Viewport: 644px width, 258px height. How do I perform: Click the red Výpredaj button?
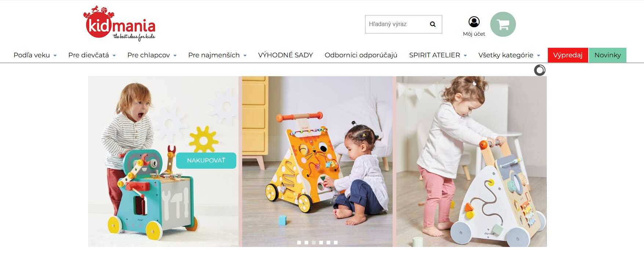568,55
